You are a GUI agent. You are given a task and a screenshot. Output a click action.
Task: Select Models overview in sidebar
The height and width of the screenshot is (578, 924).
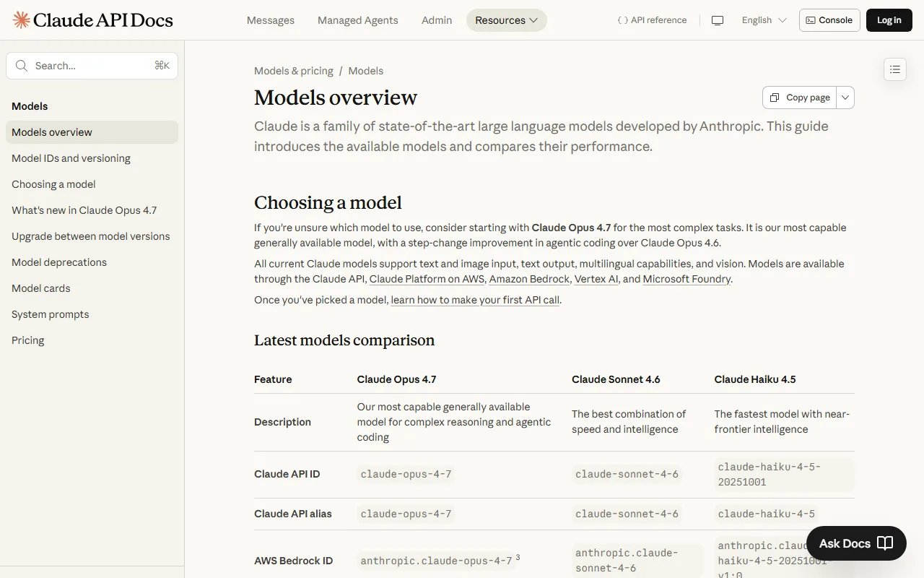92,132
